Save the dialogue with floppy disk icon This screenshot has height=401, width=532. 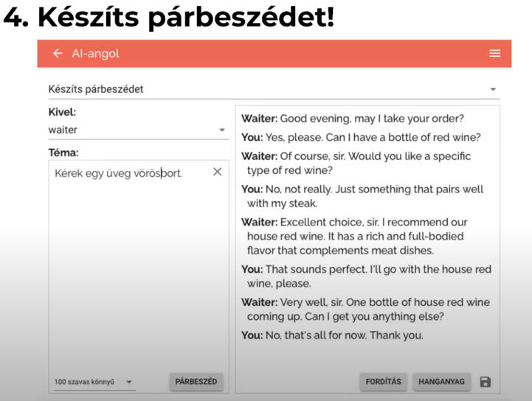tap(486, 382)
